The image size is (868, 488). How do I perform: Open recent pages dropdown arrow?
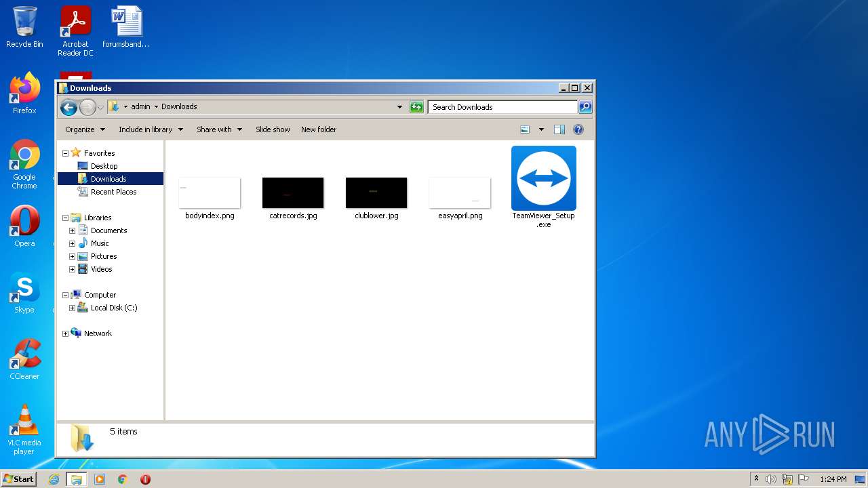point(100,107)
